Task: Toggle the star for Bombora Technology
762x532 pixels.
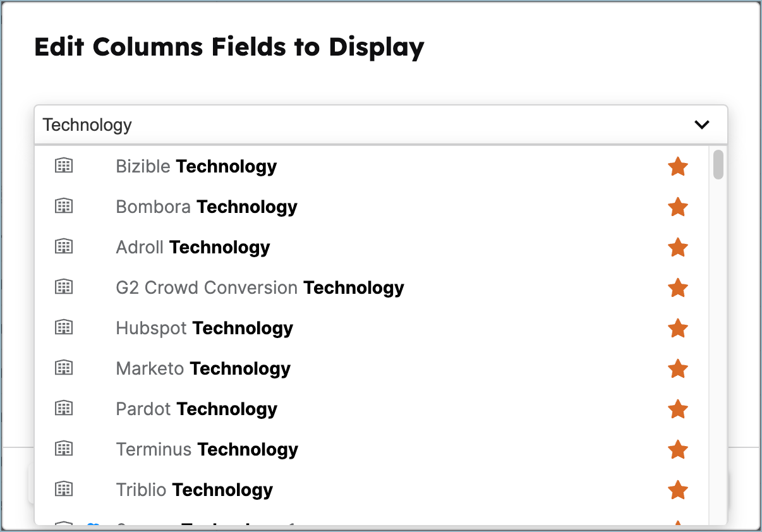Action: [x=678, y=207]
